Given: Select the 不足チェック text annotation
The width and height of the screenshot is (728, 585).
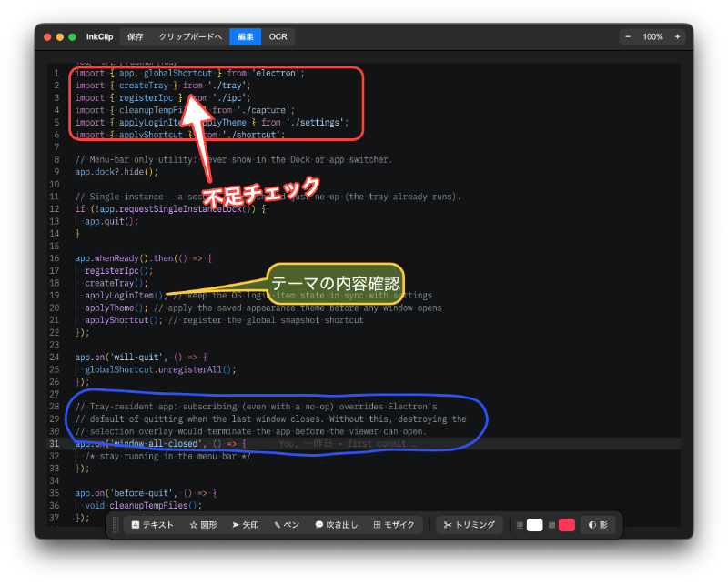Looking at the screenshot, I should [x=261, y=192].
